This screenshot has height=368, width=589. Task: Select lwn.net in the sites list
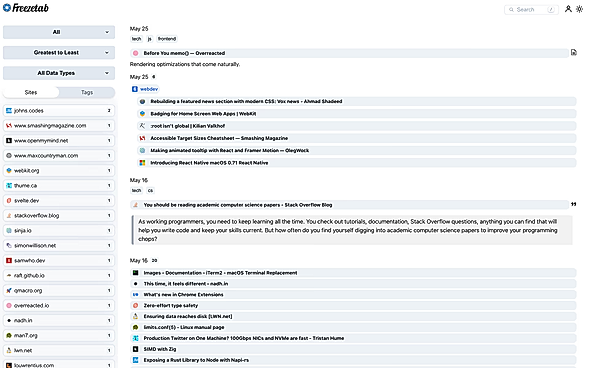(x=59, y=351)
